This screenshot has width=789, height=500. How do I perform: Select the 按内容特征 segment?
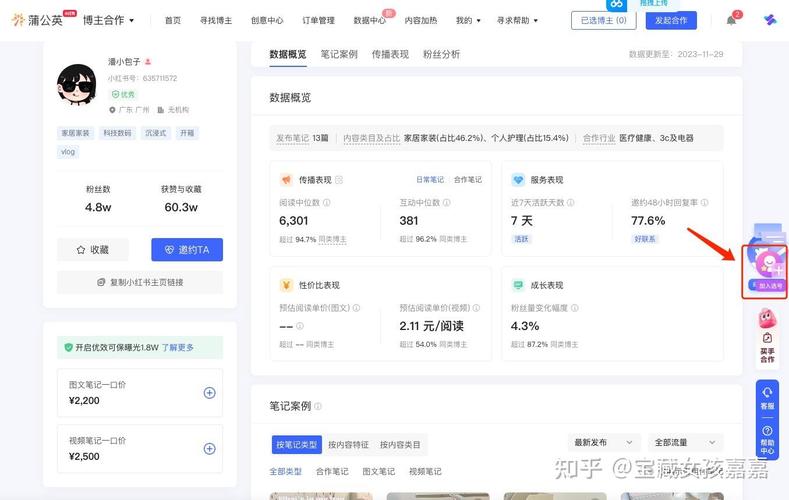348,445
